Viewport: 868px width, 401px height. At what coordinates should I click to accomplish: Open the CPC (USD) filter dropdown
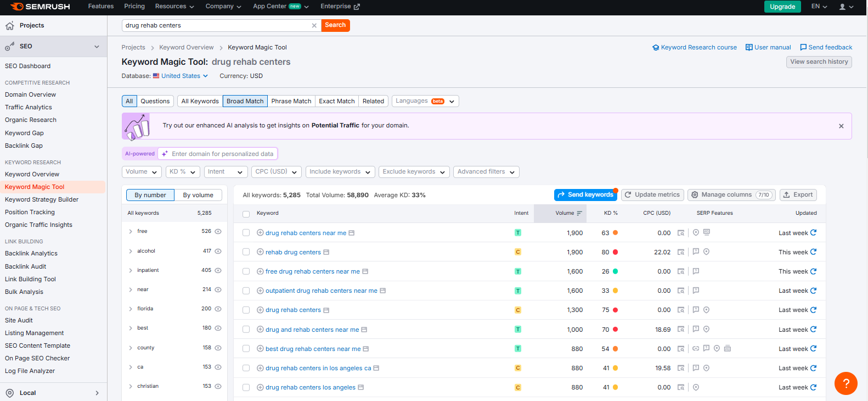coord(277,172)
